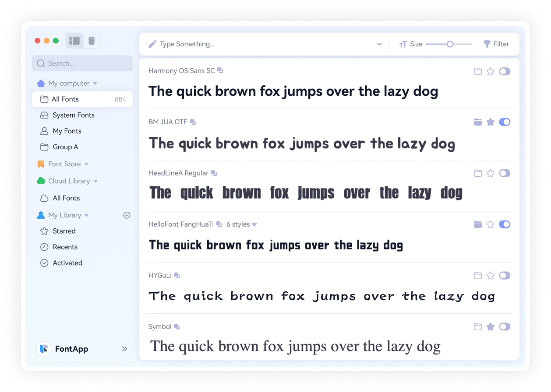Collapse the sidebar with double chevron
Image resolution: width=551 pixels, height=392 pixels.
click(124, 349)
